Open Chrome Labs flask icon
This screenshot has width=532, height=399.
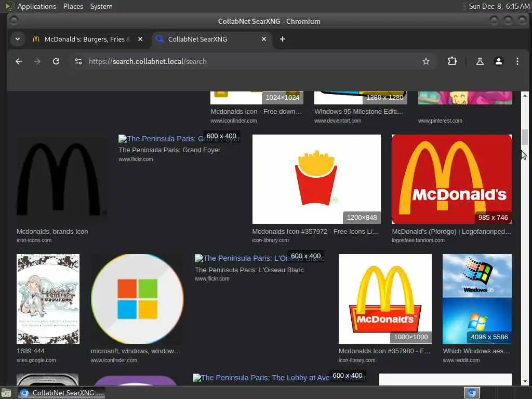[x=480, y=61]
